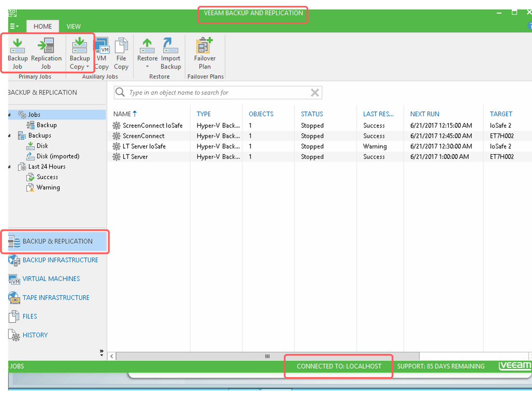Clear the search box with X
This screenshot has width=532, height=399.
pyautogui.click(x=315, y=92)
